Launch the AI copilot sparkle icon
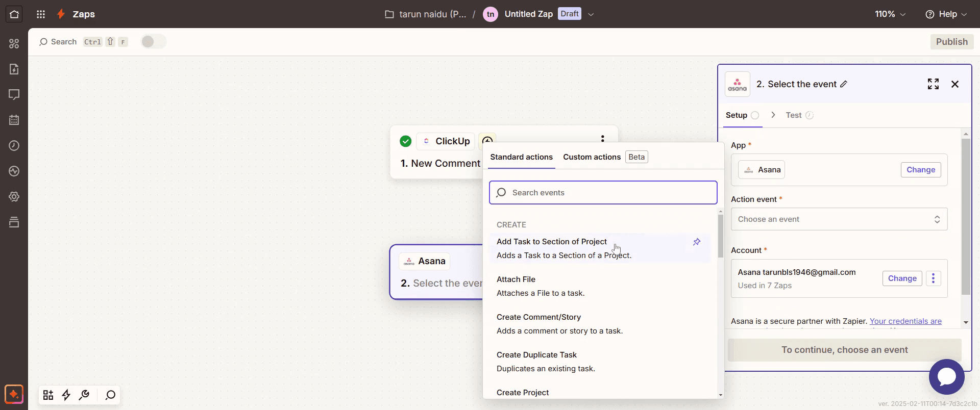980x410 pixels. [14, 394]
